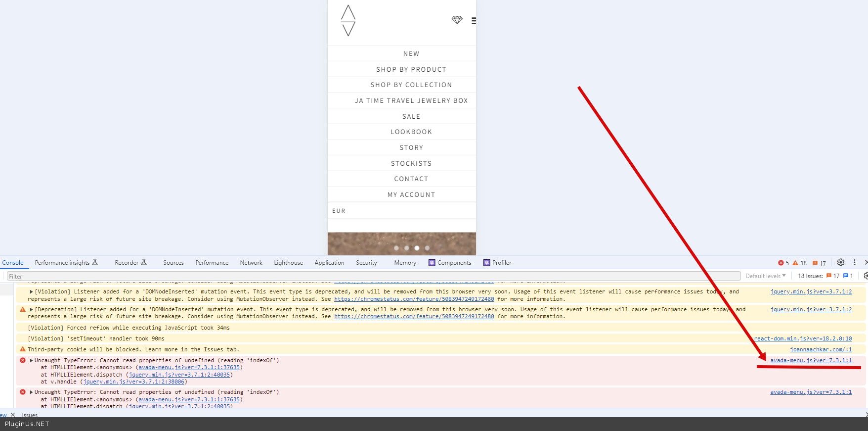Click the triangle logo of the site
Screen dimensions: 868x431
tap(348, 21)
